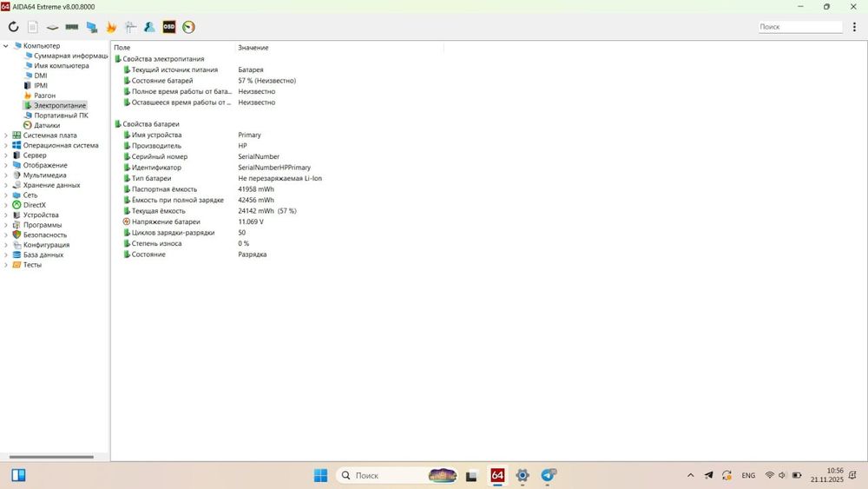This screenshot has height=489, width=868.
Task: Select the DMI tree item
Action: [41, 76]
